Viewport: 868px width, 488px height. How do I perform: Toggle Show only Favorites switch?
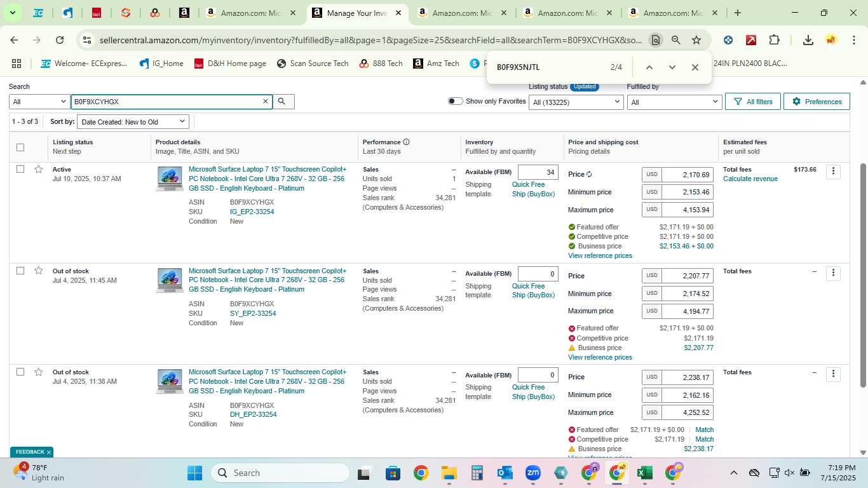click(455, 101)
